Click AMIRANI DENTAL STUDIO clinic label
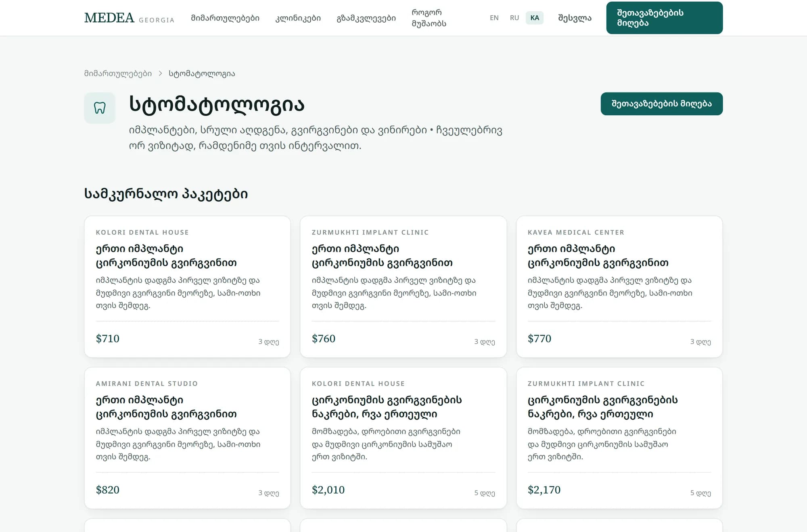 pyautogui.click(x=146, y=384)
